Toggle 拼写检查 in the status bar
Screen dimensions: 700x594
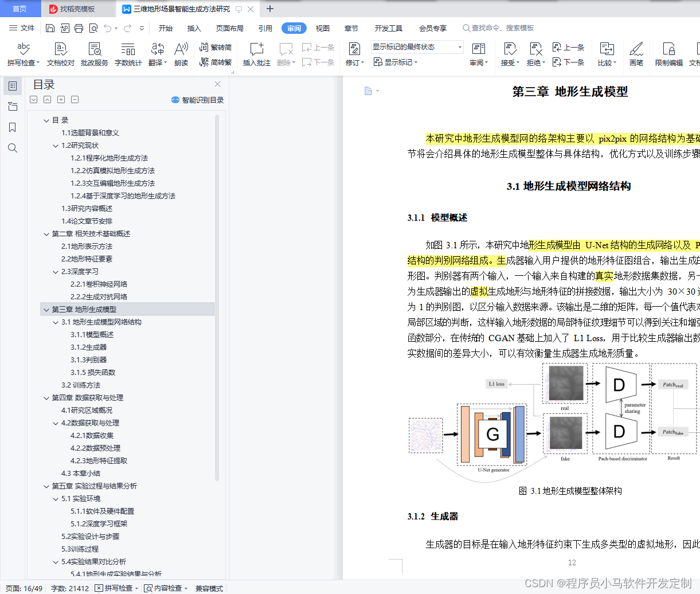[x=116, y=588]
